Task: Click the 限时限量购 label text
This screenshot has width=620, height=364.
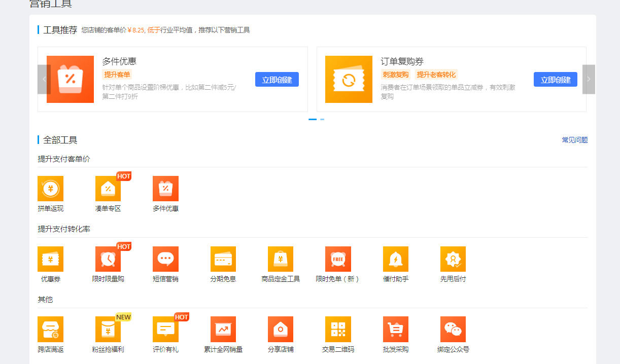Action: click(108, 279)
